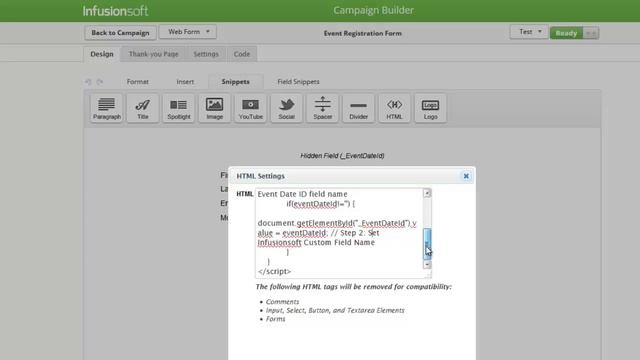Click the 'Forms' bullet item
Viewport: 640px width, 360px height.
click(x=276, y=319)
